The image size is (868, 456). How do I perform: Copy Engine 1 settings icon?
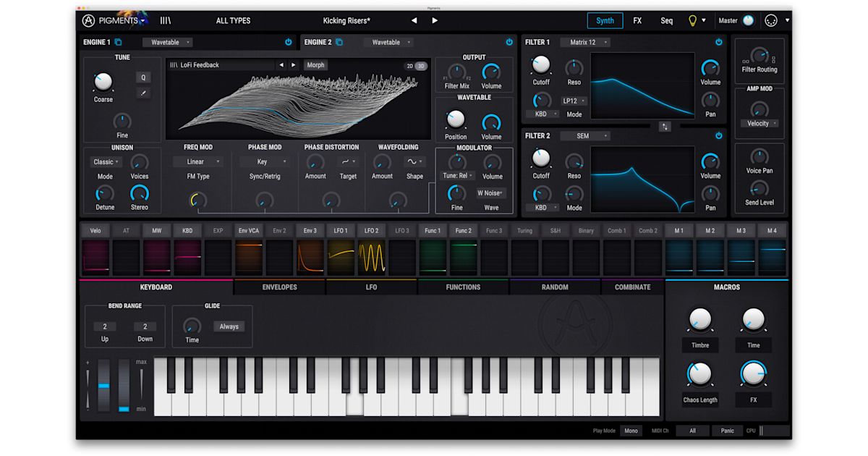pyautogui.click(x=118, y=42)
